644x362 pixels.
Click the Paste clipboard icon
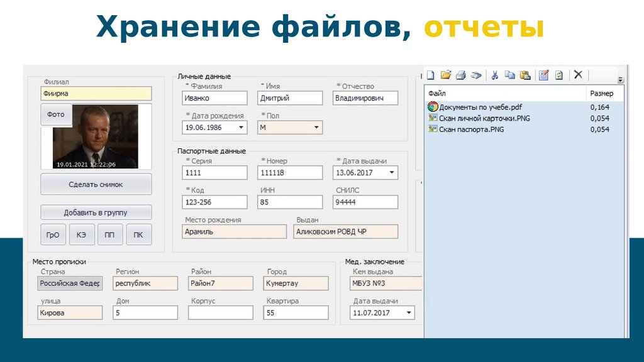(525, 75)
